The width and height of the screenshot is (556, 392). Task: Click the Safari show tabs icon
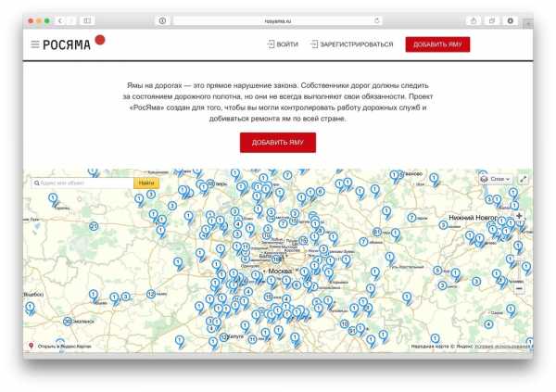click(492, 20)
